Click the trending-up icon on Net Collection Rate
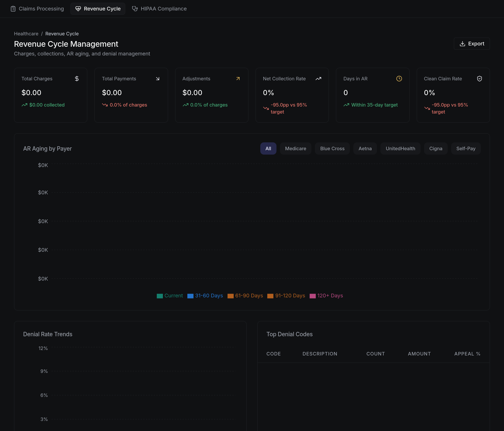Viewport: 504px width, 431px height. click(318, 79)
